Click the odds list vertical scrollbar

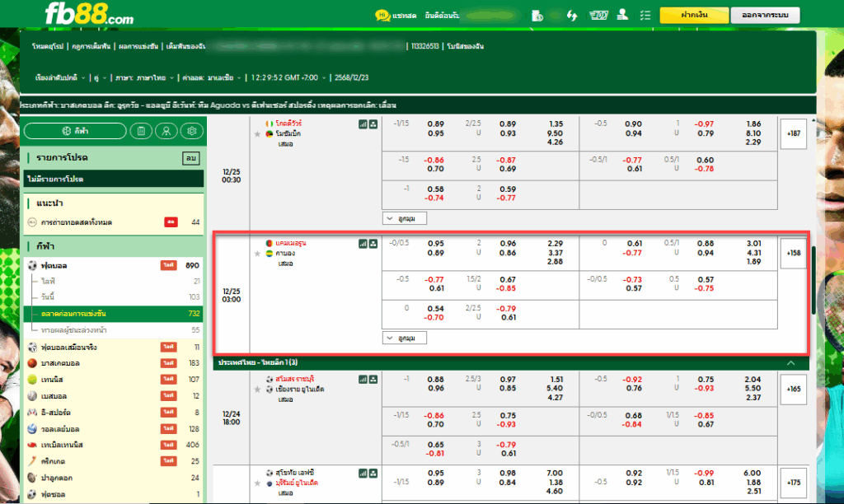(814, 280)
